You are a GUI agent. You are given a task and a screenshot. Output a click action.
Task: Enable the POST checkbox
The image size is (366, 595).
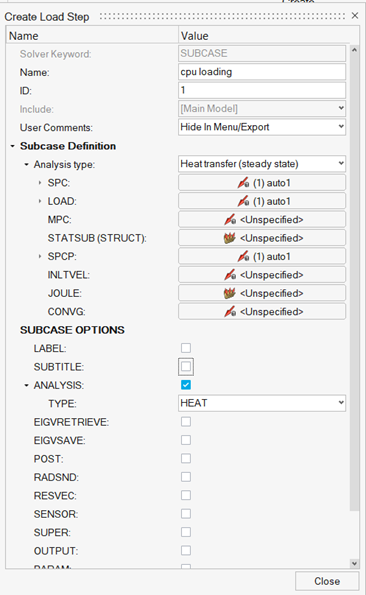coord(186,458)
